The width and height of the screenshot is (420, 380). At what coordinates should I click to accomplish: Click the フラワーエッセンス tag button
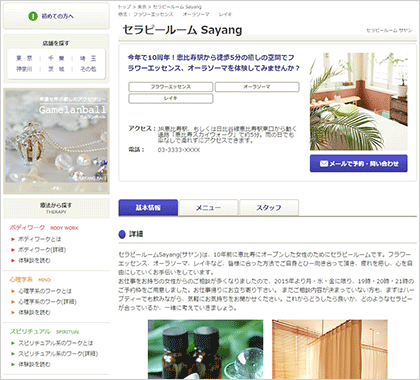point(170,87)
